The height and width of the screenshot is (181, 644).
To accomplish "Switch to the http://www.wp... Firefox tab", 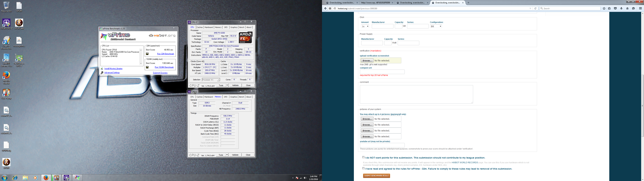I will tap(377, 3).
